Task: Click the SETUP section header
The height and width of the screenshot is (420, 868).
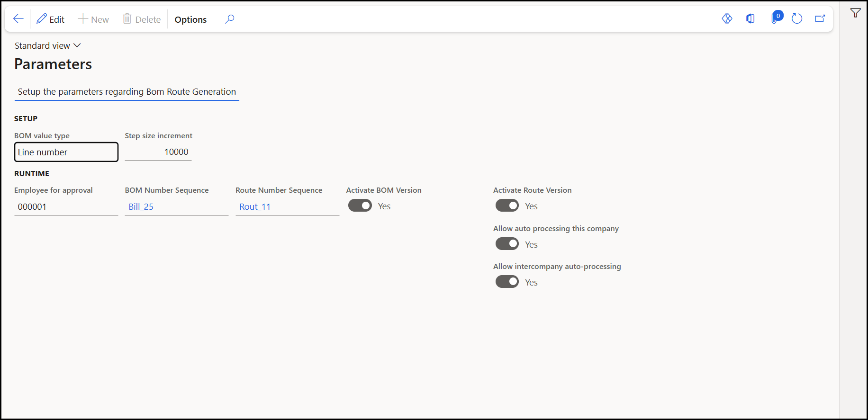Action: (x=26, y=118)
